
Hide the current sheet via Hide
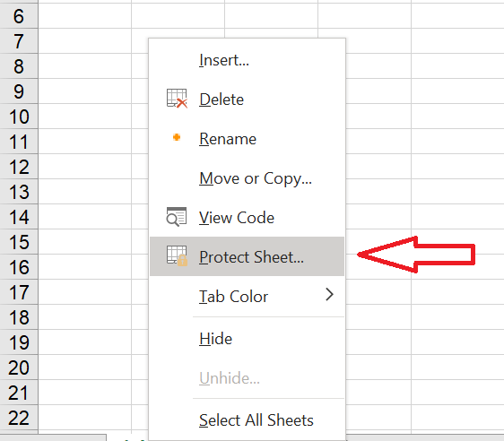[247, 339]
